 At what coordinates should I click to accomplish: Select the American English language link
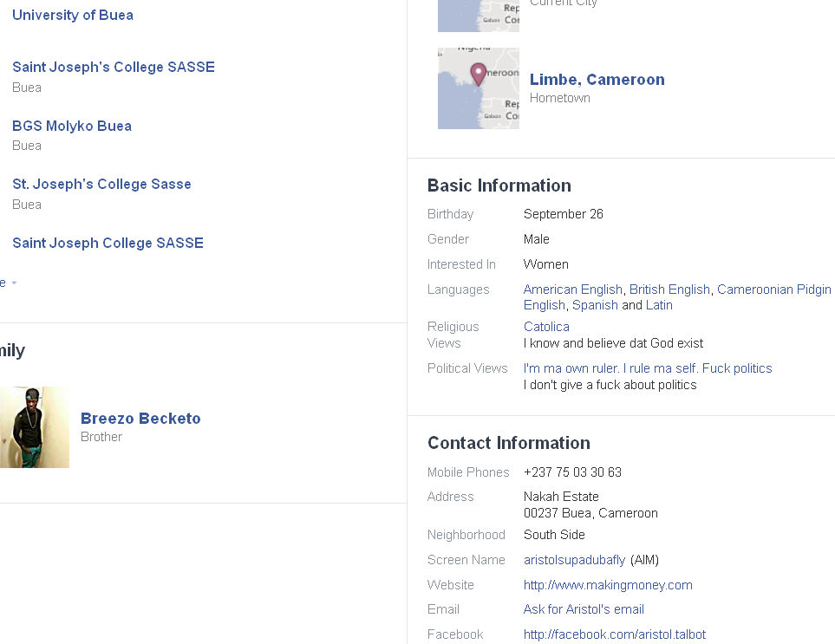[572, 289]
